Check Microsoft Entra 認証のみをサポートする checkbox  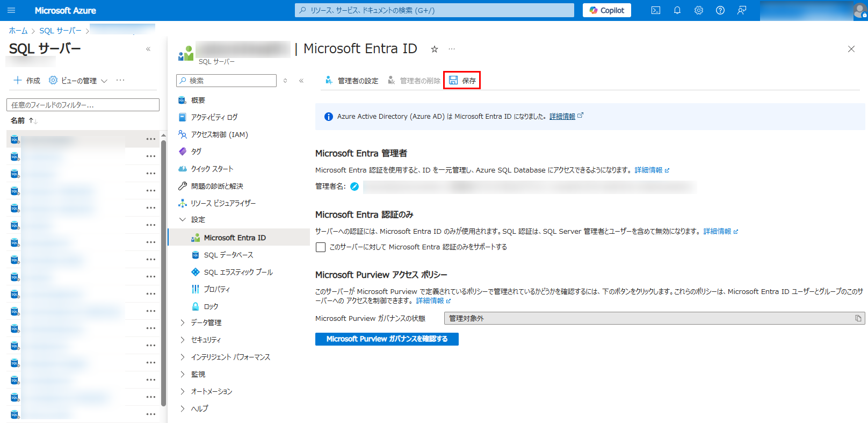[x=321, y=247]
